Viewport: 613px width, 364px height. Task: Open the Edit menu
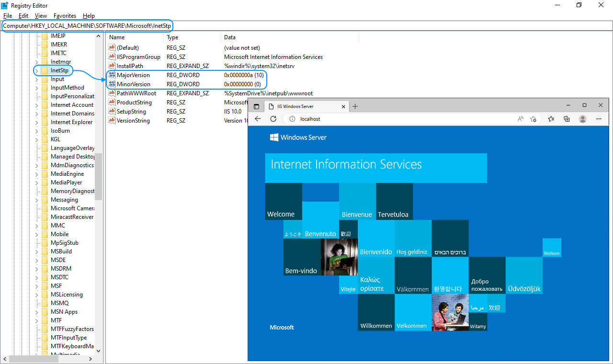coord(23,16)
